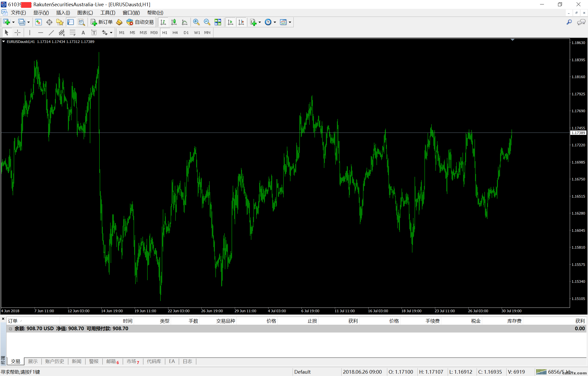The height and width of the screenshot is (376, 588).
Task: Click the indicators list icon
Action: coord(253,22)
